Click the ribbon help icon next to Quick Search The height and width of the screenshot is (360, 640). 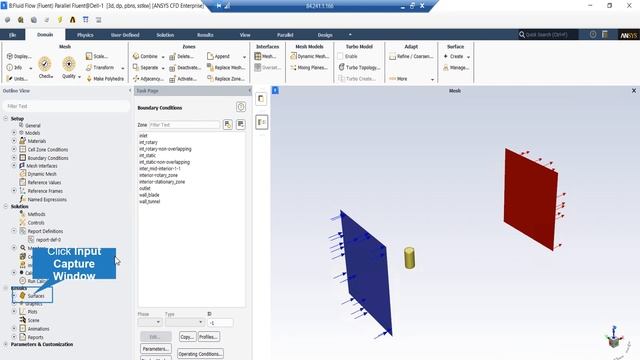(593, 35)
